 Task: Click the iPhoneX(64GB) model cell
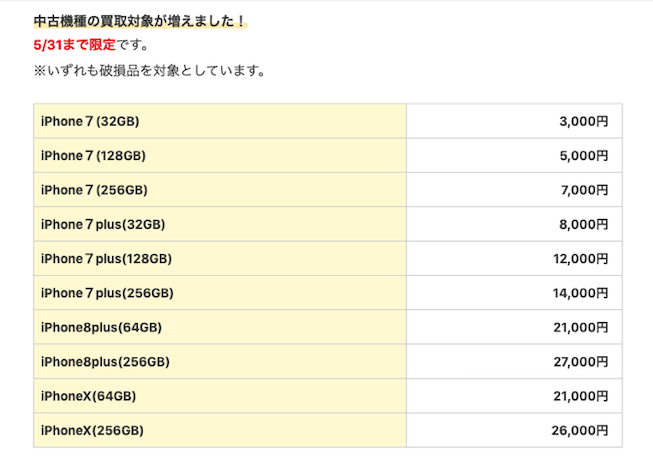[88, 396]
